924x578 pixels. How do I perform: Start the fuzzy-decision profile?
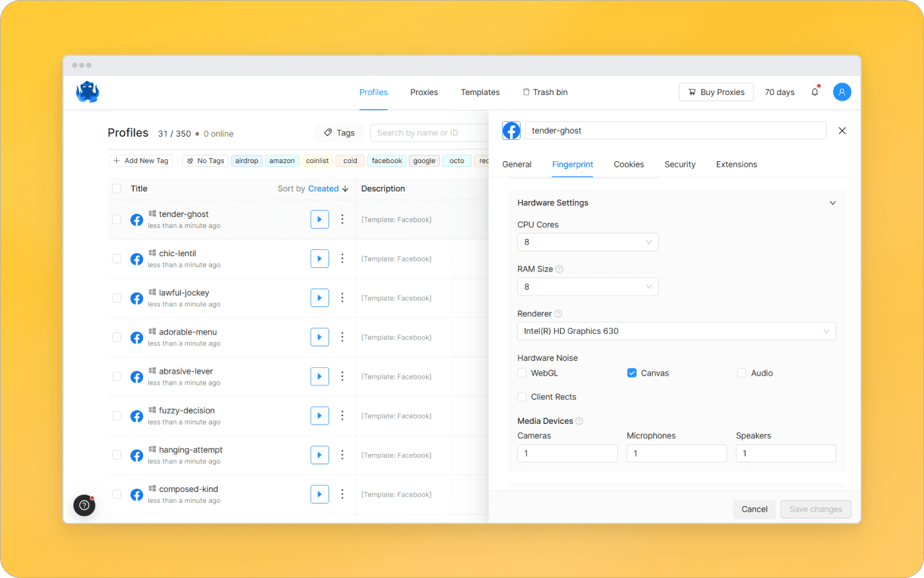coord(320,416)
